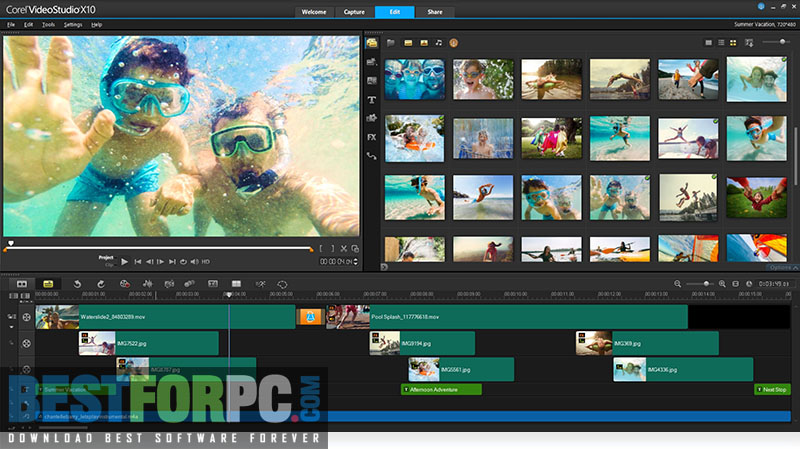This screenshot has height=449, width=800.
Task: Click the Mark-out bracket button
Action: pyautogui.click(x=333, y=248)
